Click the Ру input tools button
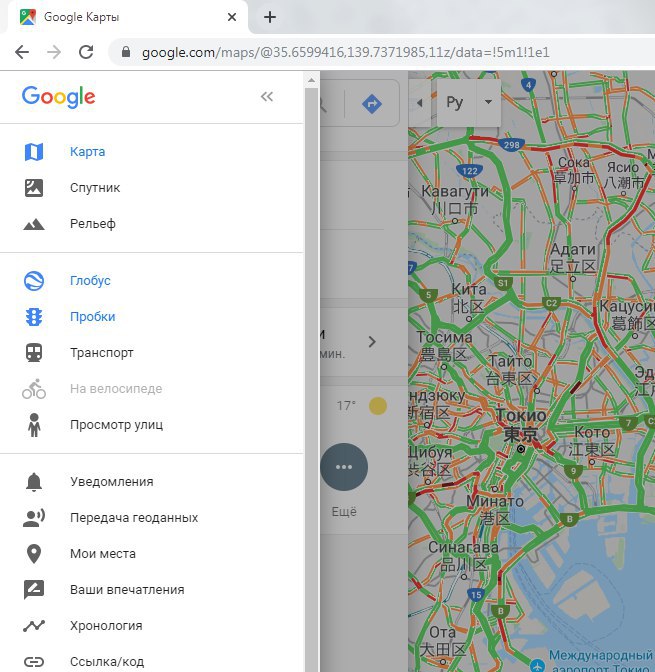The image size is (655, 672). click(455, 102)
